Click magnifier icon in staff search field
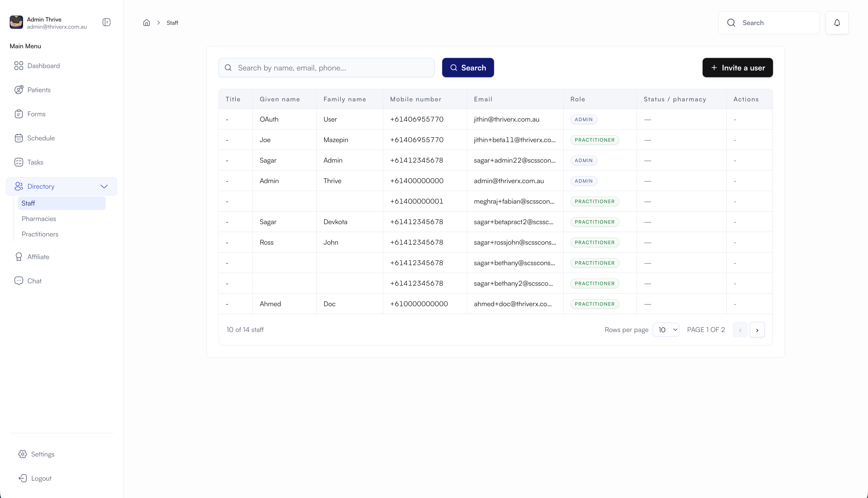This screenshot has height=498, width=868. click(x=228, y=68)
